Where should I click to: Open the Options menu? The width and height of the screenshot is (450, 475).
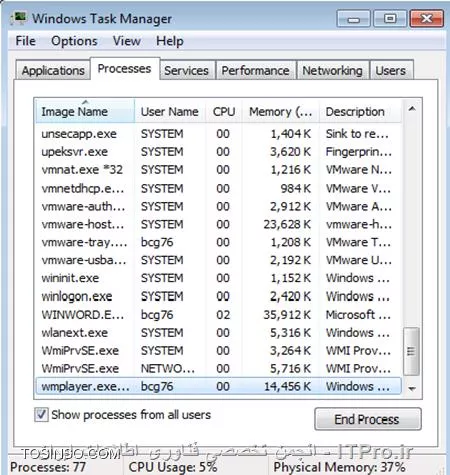[x=74, y=41]
